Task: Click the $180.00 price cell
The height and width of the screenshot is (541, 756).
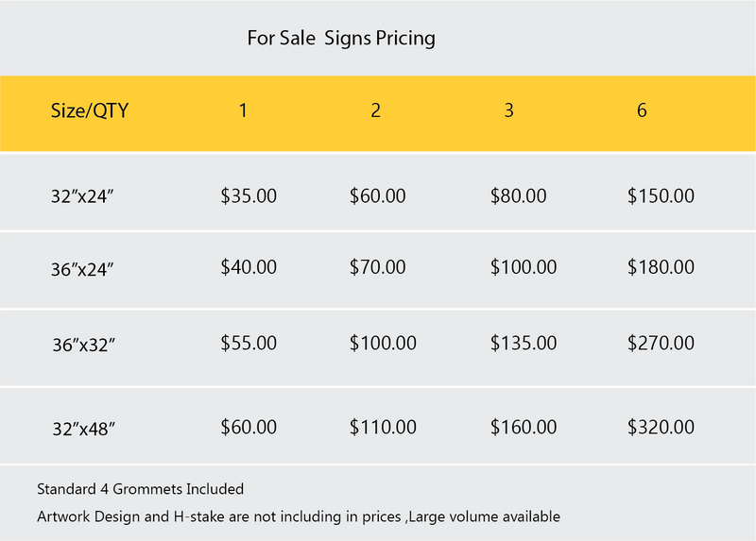Action: pyautogui.click(x=661, y=267)
